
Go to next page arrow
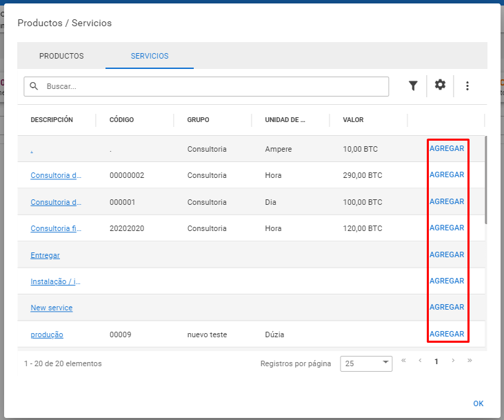[453, 361]
